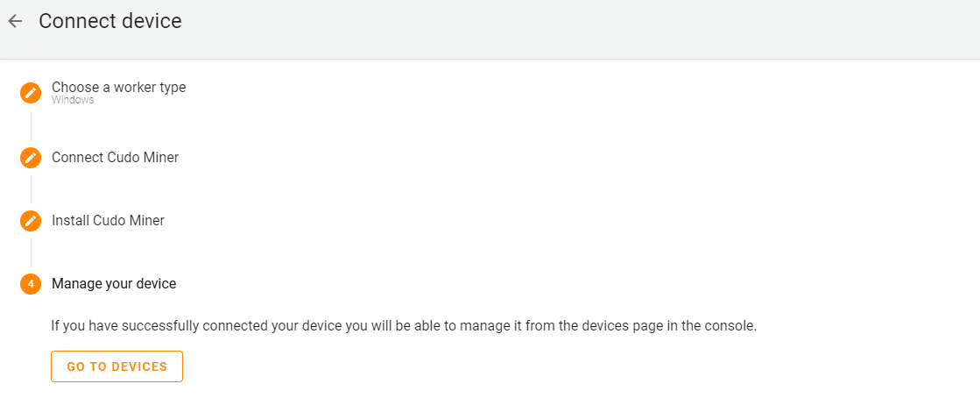Go back using the left arrow
This screenshot has width=980, height=398.
tap(14, 21)
